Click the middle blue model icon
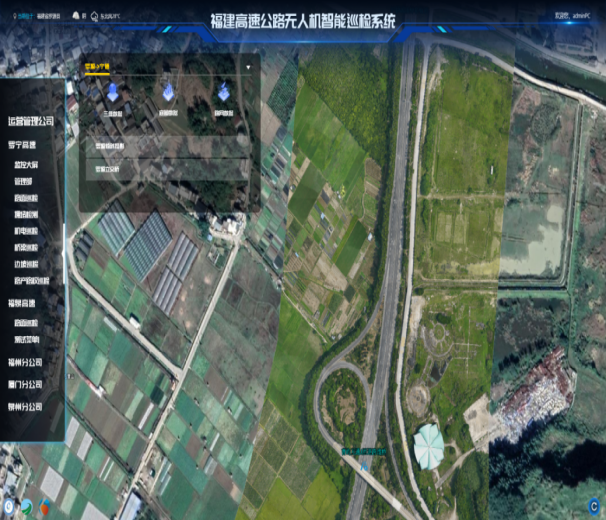The width and height of the screenshot is (606, 520). click(168, 93)
